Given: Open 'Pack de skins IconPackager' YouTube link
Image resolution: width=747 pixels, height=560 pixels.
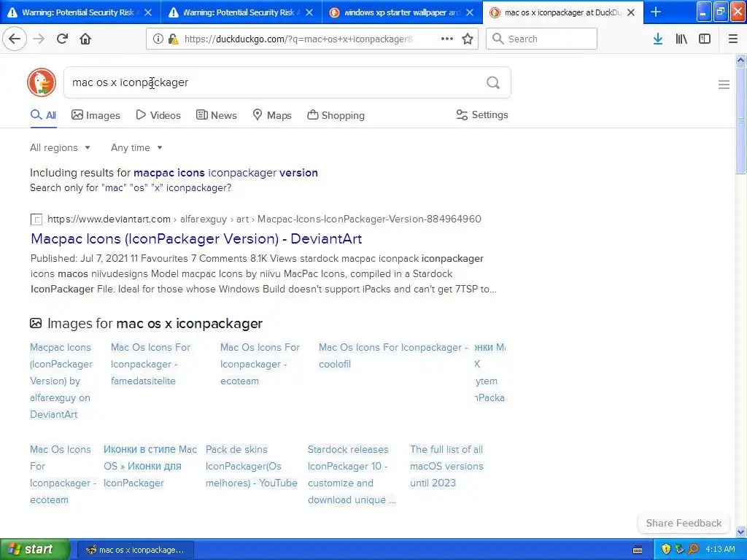Looking at the screenshot, I should coord(252,466).
